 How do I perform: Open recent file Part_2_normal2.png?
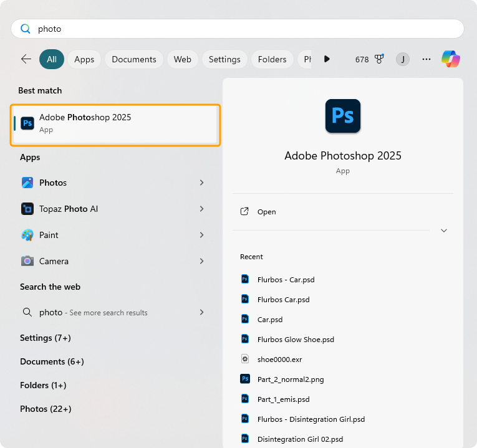coord(291,379)
